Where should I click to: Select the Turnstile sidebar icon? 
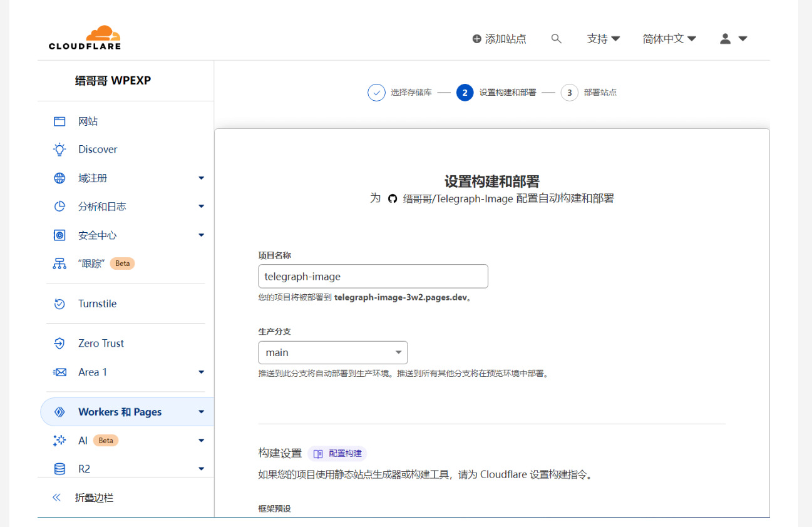point(59,304)
